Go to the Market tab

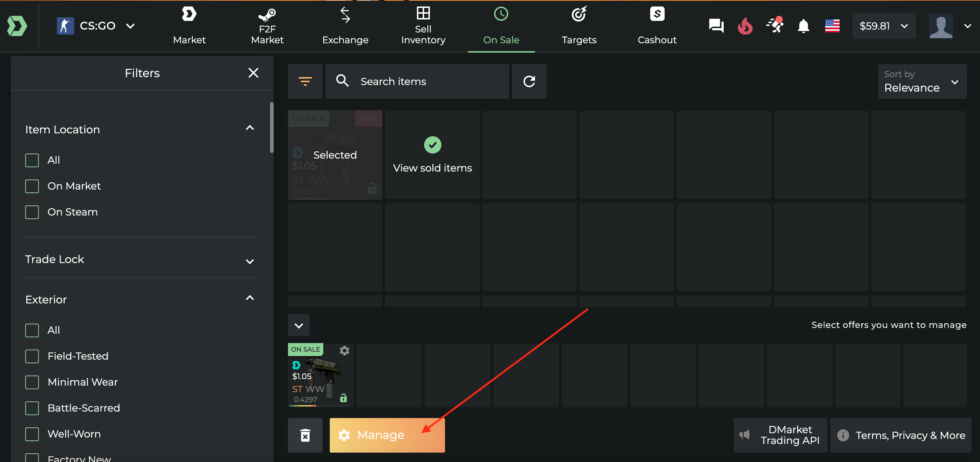coord(189,26)
